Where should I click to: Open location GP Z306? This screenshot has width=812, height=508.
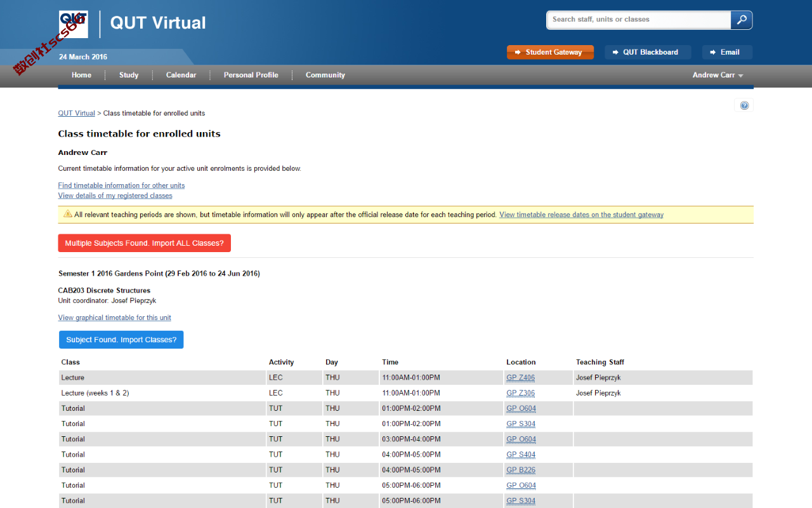[520, 393]
